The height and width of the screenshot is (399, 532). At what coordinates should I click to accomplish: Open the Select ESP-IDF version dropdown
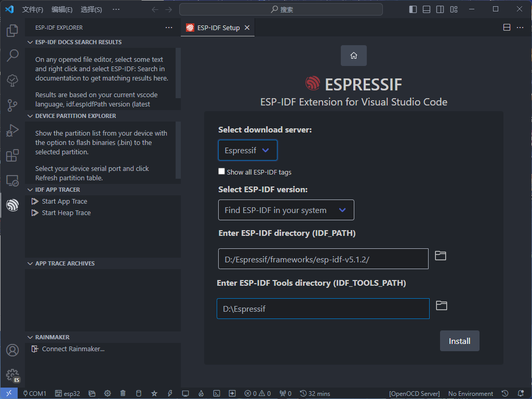[286, 210]
